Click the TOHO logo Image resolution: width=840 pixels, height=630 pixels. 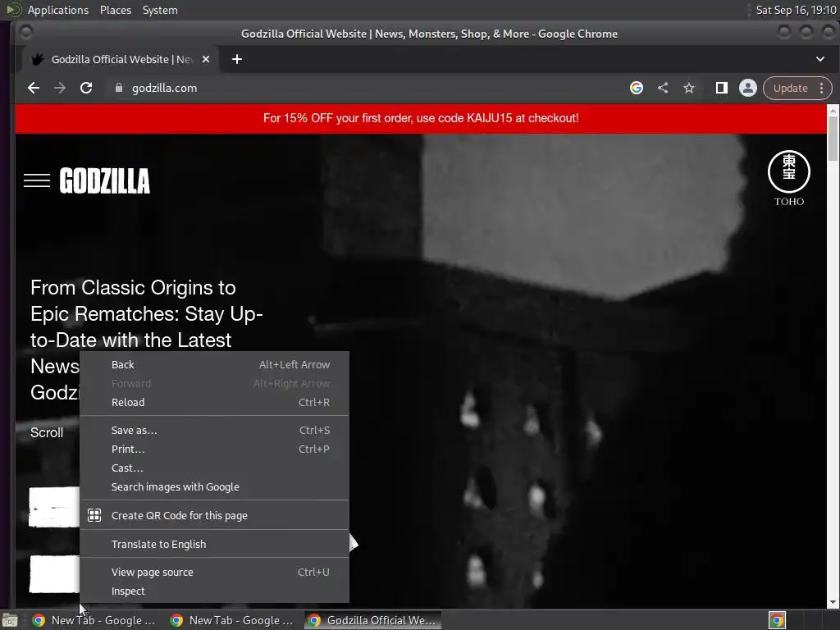(789, 178)
